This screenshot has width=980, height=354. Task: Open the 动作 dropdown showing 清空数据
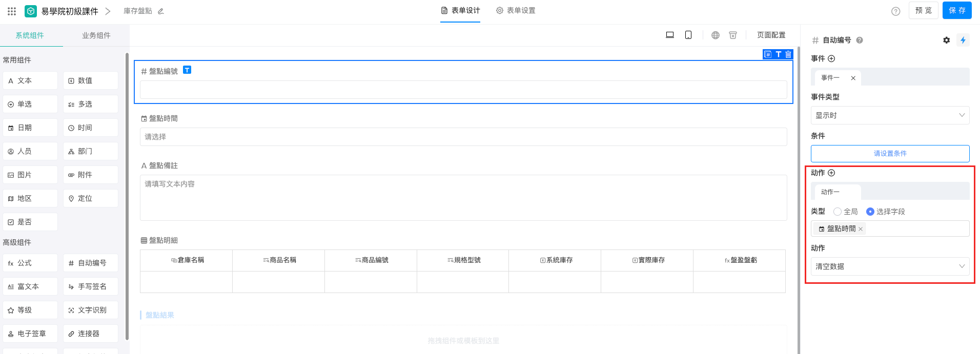tap(890, 266)
